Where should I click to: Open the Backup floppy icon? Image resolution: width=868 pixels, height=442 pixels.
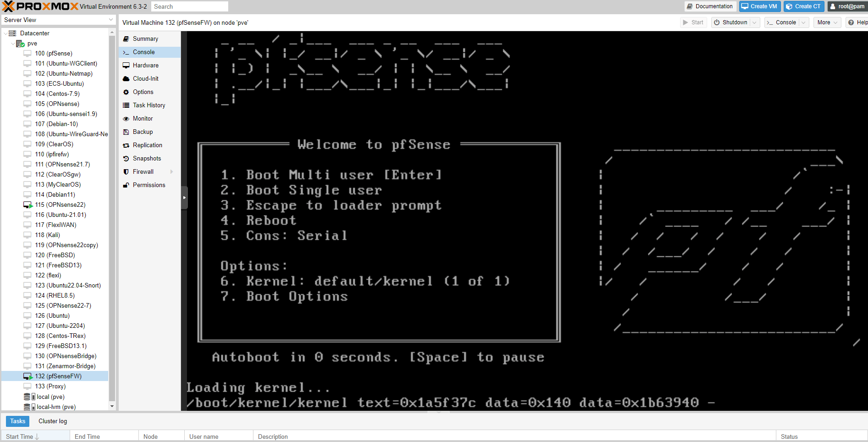coord(126,132)
